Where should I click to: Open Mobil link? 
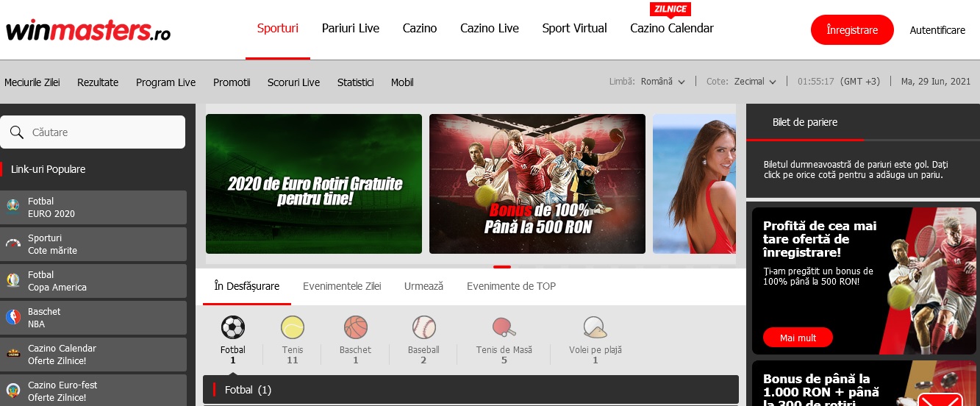point(402,82)
